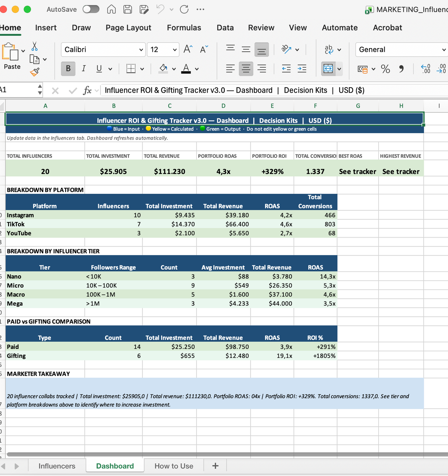This screenshot has height=476, width=448.
Task: Open the Page Layout tab
Action: pyautogui.click(x=128, y=28)
